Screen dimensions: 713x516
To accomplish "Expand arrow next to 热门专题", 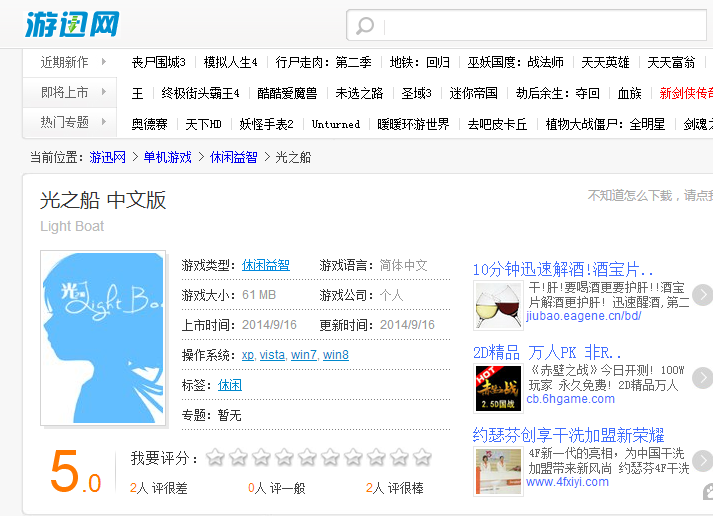I will [104, 122].
